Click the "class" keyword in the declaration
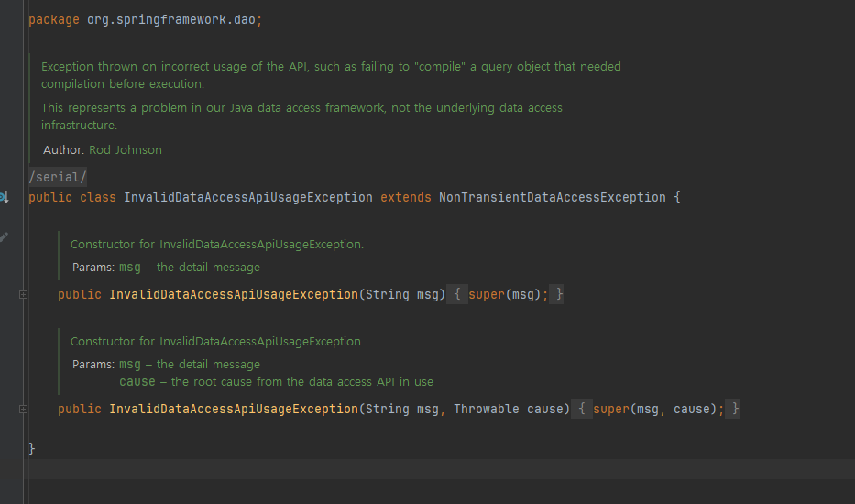This screenshot has height=504, width=855. click(x=98, y=197)
